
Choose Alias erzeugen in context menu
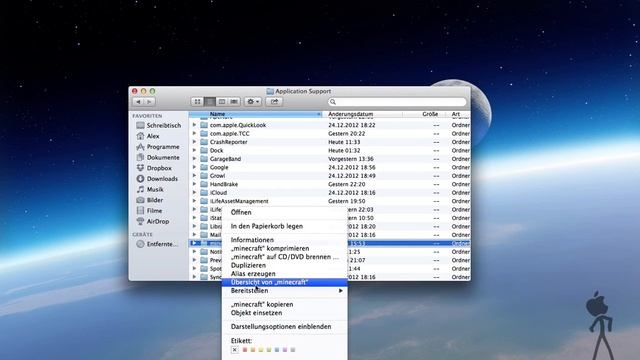pyautogui.click(x=284, y=273)
